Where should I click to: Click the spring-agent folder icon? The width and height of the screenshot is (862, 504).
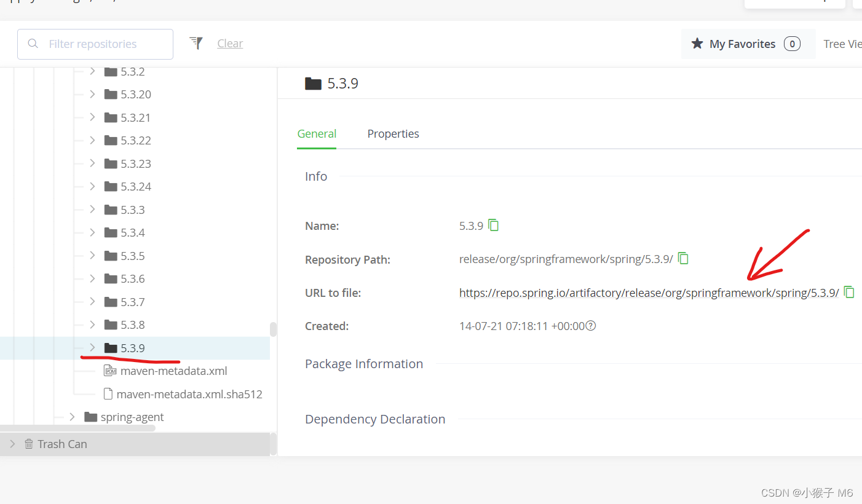tap(91, 417)
